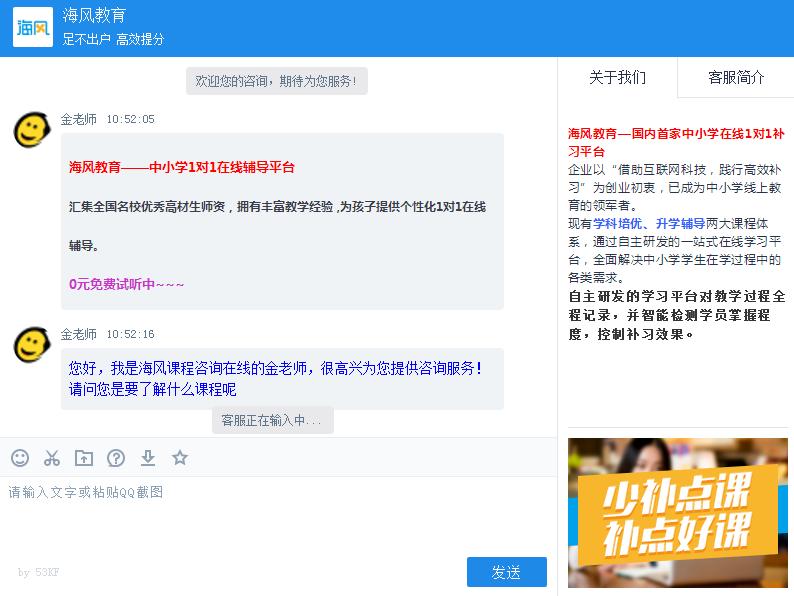Select the scissors screenshot tool

(x=52, y=458)
